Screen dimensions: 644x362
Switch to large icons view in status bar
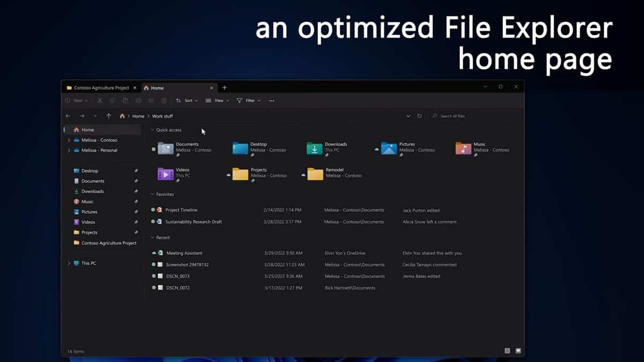(518, 351)
